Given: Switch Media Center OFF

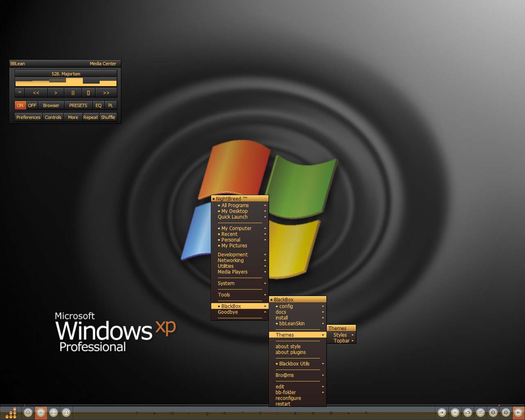Looking at the screenshot, I should point(32,105).
